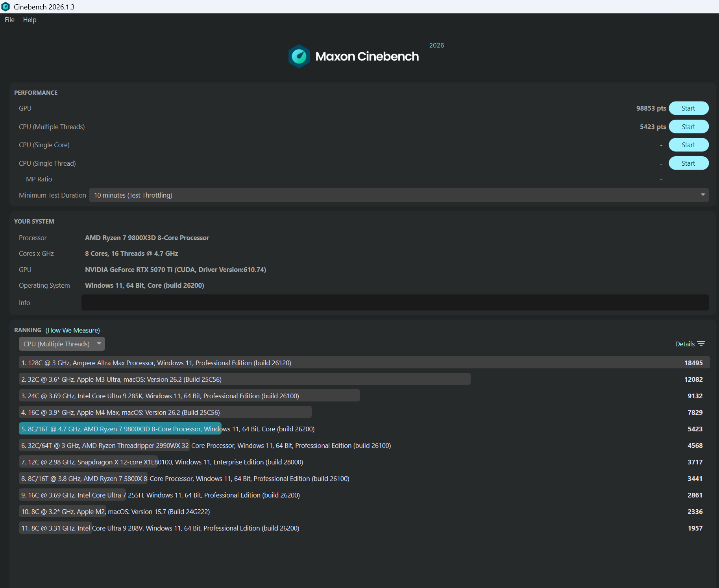Screen dimensions: 719x588
Task: Select the highlighted Ryzen 7 9800X3D ranking row
Action: pyautogui.click(x=364, y=429)
